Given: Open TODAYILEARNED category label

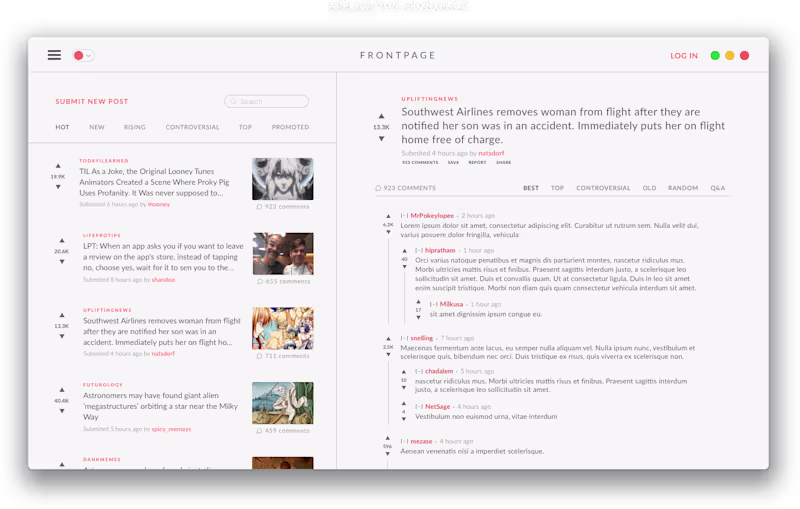Looking at the screenshot, I should click(x=104, y=161).
